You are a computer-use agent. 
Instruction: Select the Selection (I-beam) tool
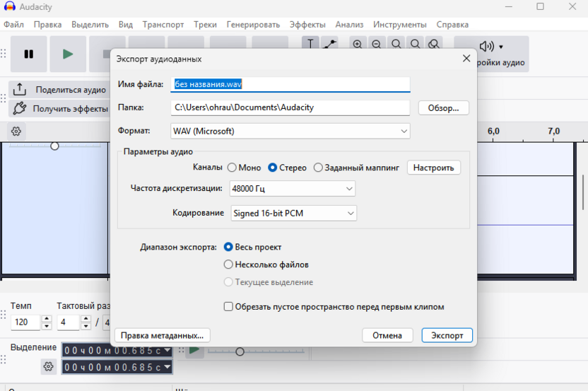(x=310, y=44)
